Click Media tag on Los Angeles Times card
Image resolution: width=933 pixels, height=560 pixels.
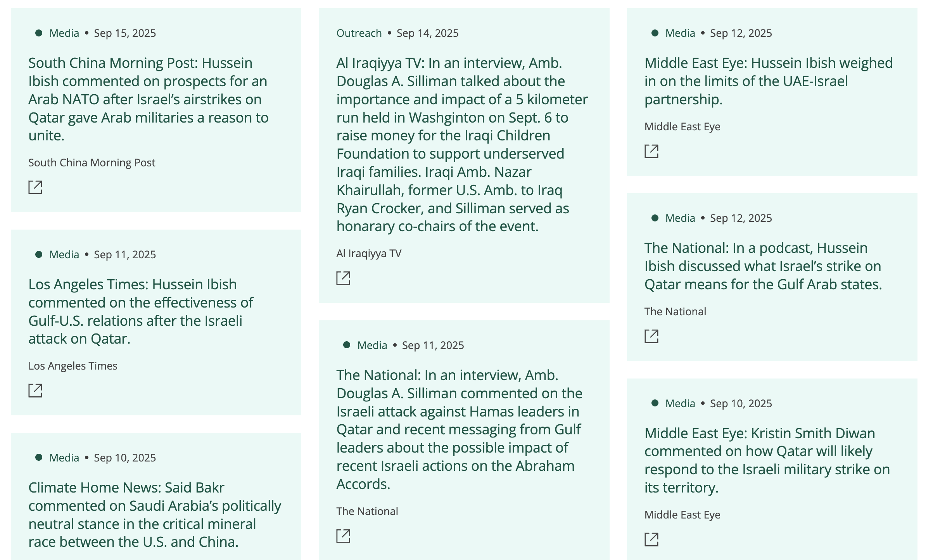(64, 255)
